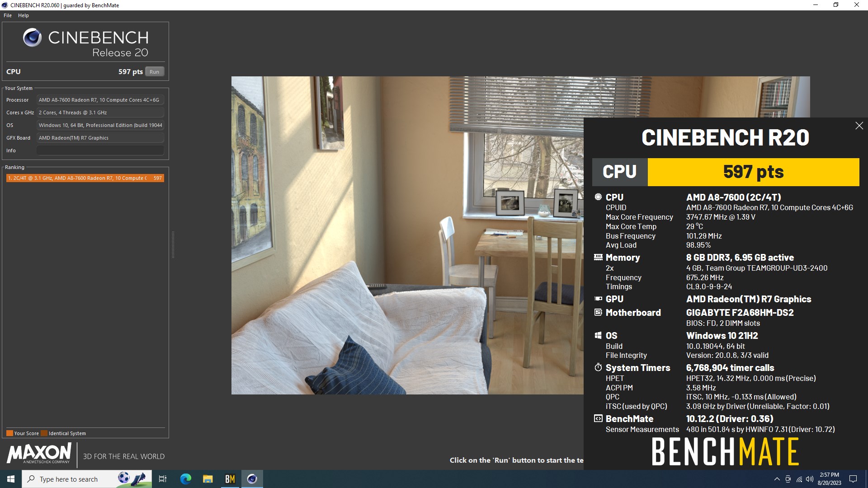Screen dimensions: 868x488
Task: Click '3747.67 MHz @ 1.39 V' value
Action: 721,217
